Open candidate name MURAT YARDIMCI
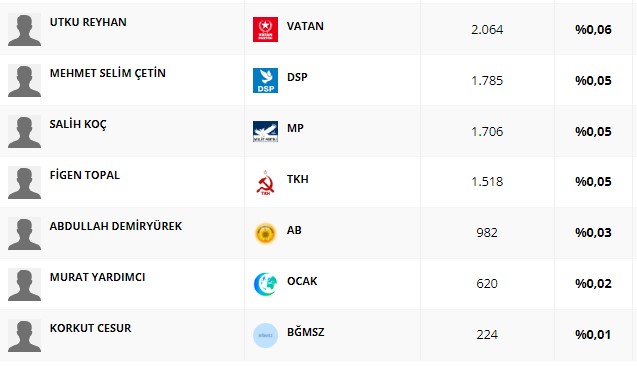 point(98,277)
